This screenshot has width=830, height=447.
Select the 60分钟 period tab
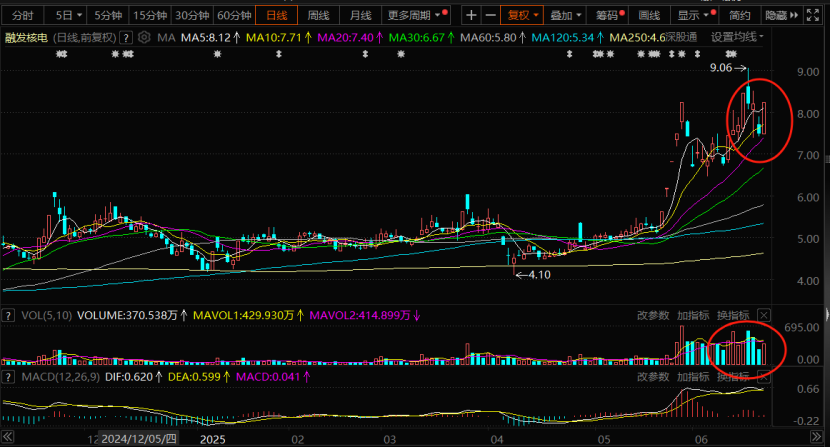[234, 16]
